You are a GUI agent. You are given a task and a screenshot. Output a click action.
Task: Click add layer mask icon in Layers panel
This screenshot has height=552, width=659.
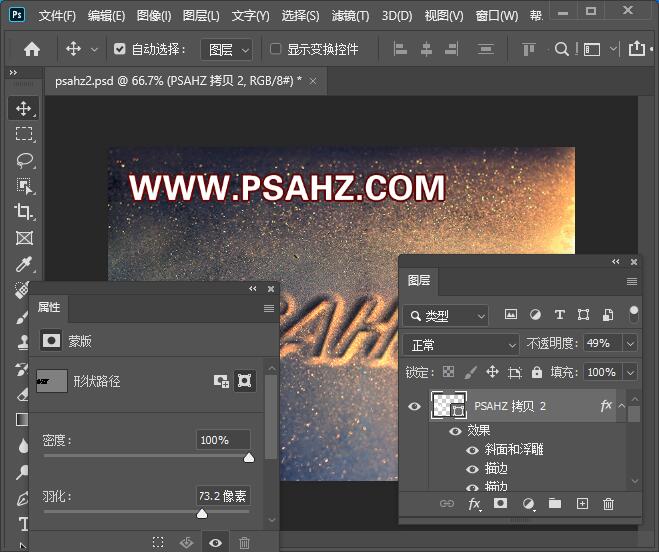click(500, 503)
